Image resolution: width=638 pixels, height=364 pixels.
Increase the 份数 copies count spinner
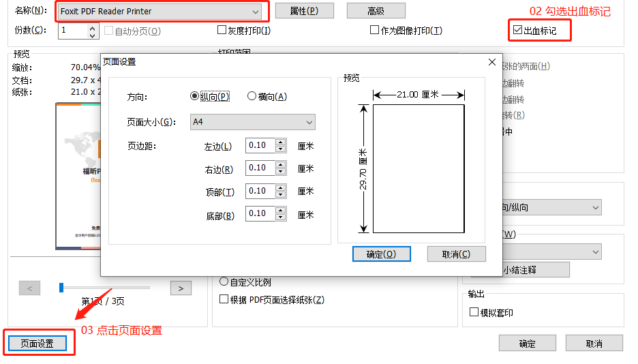93,27
